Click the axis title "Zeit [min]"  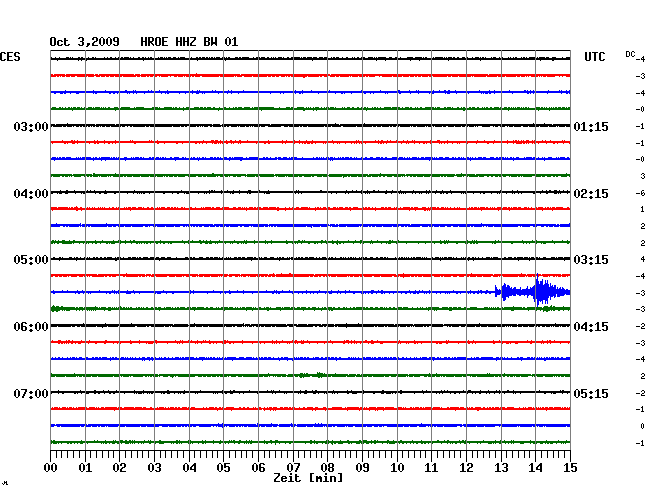tap(308, 478)
